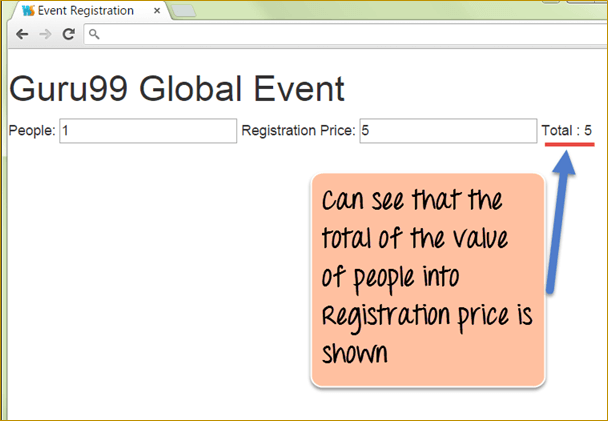608x421 pixels.
Task: Click inside the Registration Price input field
Action: (447, 131)
